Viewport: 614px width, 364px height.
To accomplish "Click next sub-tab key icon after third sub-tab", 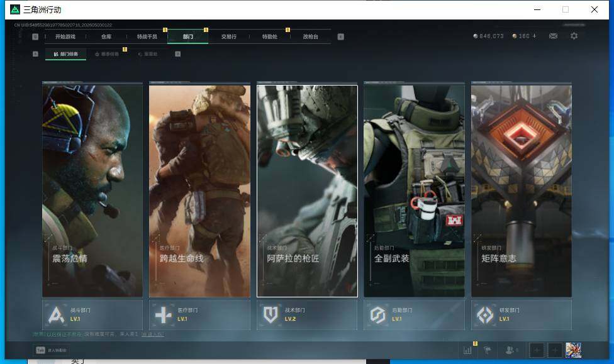I will (178, 54).
